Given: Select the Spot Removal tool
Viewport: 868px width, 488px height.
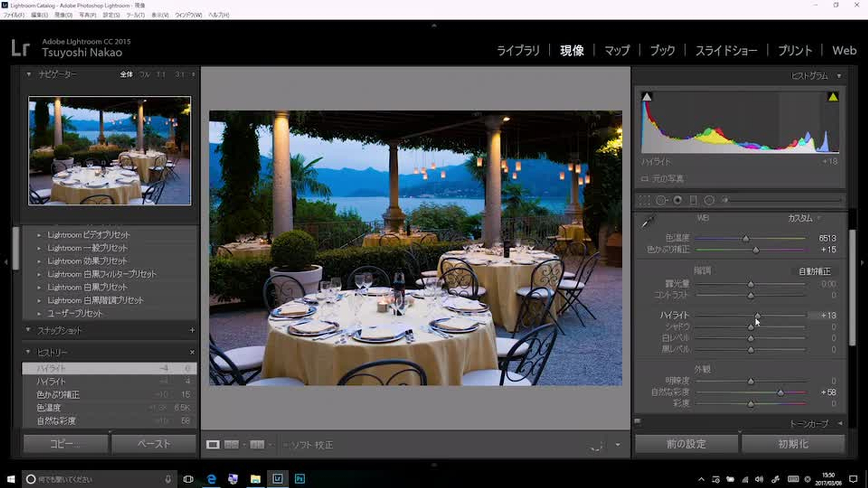Looking at the screenshot, I should tap(661, 200).
